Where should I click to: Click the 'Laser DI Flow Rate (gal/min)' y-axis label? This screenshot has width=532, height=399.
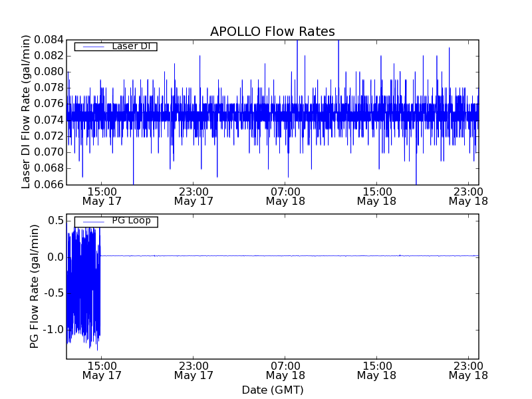point(27,112)
